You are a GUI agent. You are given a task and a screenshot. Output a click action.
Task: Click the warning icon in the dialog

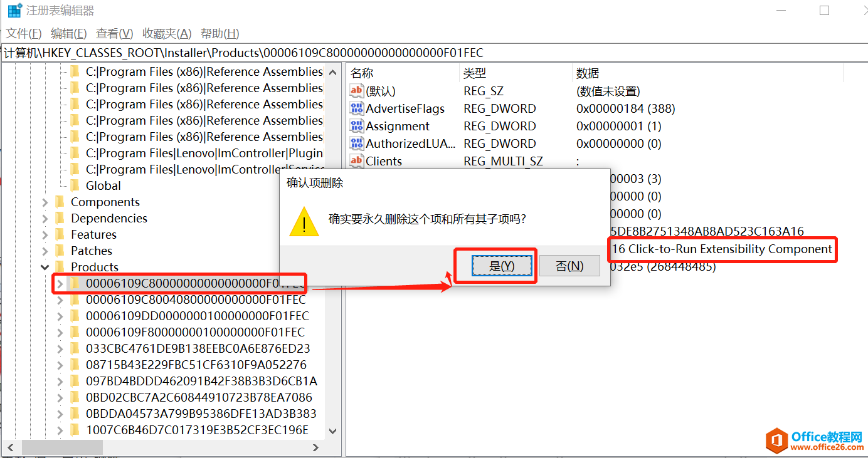304,221
